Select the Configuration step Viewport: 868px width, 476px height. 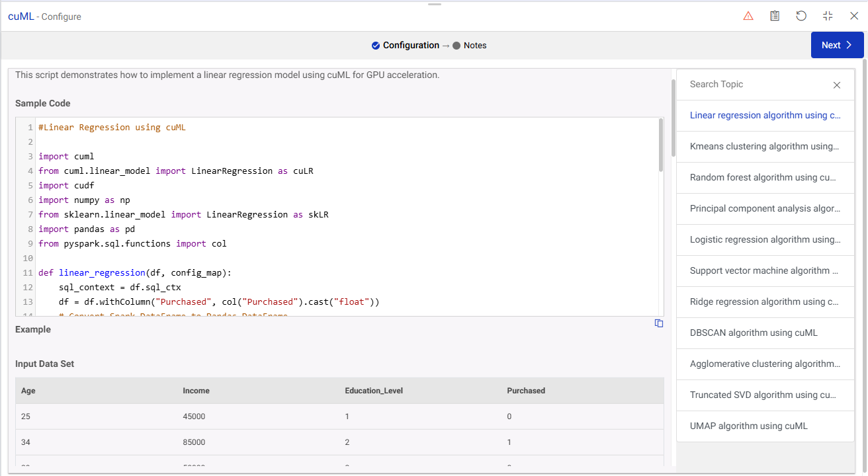pyautogui.click(x=411, y=45)
